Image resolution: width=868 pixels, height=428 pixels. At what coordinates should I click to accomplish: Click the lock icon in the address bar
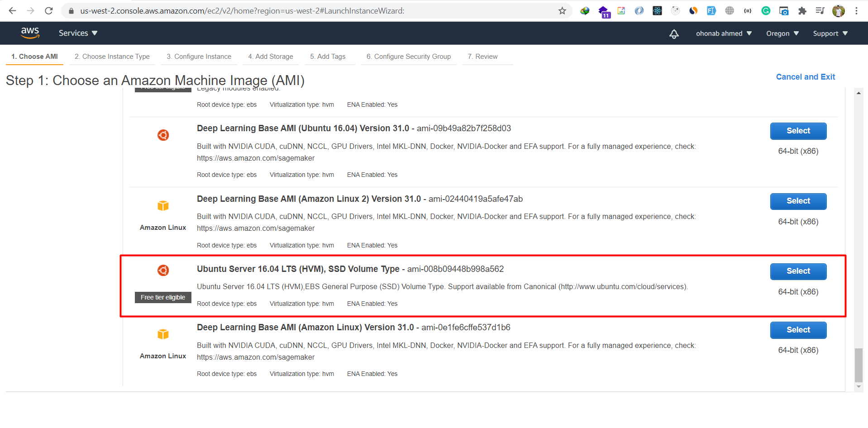pyautogui.click(x=71, y=11)
